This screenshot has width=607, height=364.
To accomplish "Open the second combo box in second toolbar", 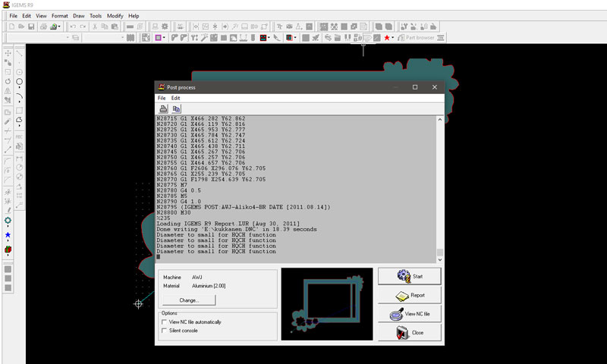I will (x=104, y=37).
